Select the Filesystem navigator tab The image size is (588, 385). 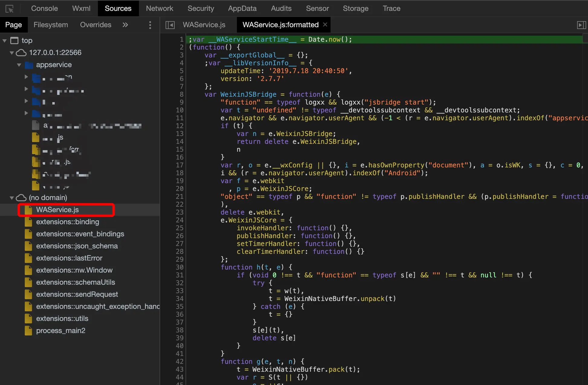click(50, 25)
